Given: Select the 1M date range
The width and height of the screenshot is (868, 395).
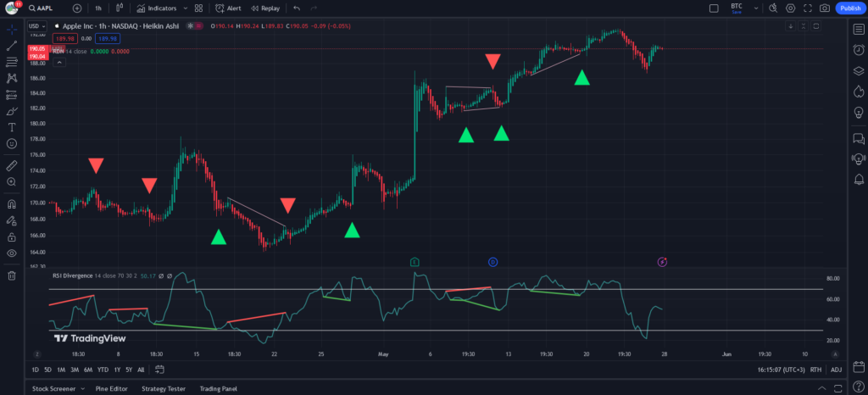Looking at the screenshot, I should coord(61,370).
